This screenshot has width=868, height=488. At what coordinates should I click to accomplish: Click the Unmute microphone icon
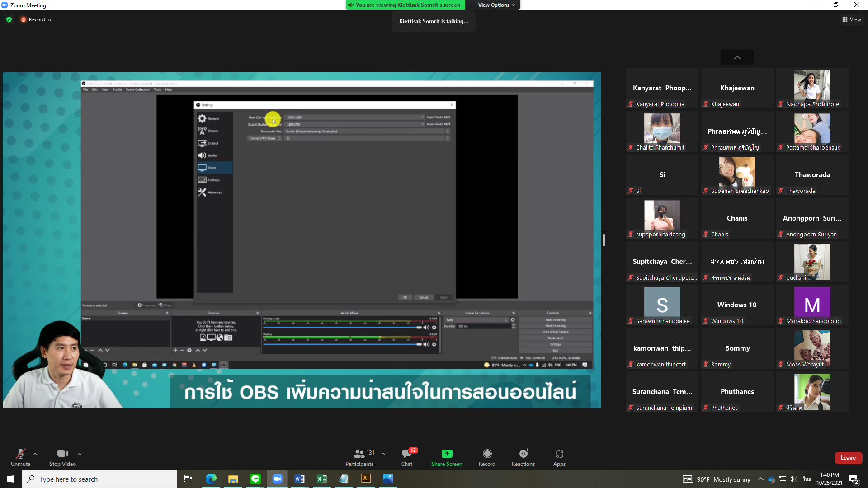click(x=20, y=454)
